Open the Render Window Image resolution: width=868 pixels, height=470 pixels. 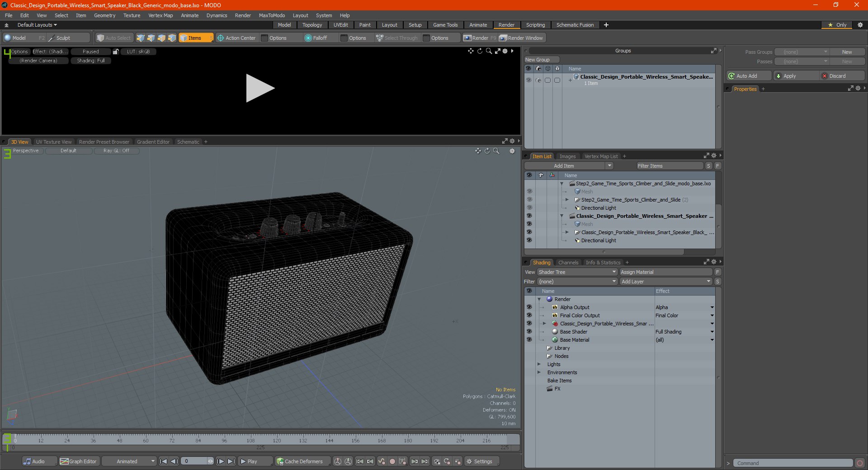click(x=521, y=38)
